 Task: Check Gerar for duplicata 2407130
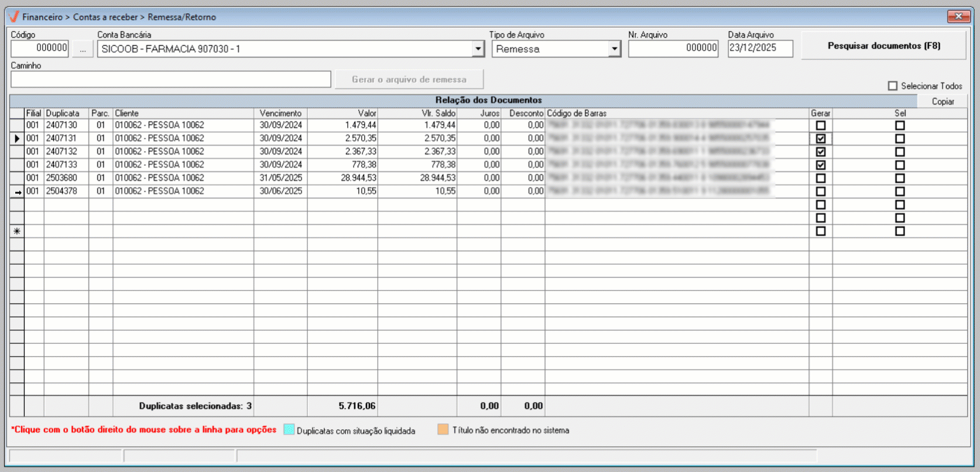pyautogui.click(x=821, y=125)
